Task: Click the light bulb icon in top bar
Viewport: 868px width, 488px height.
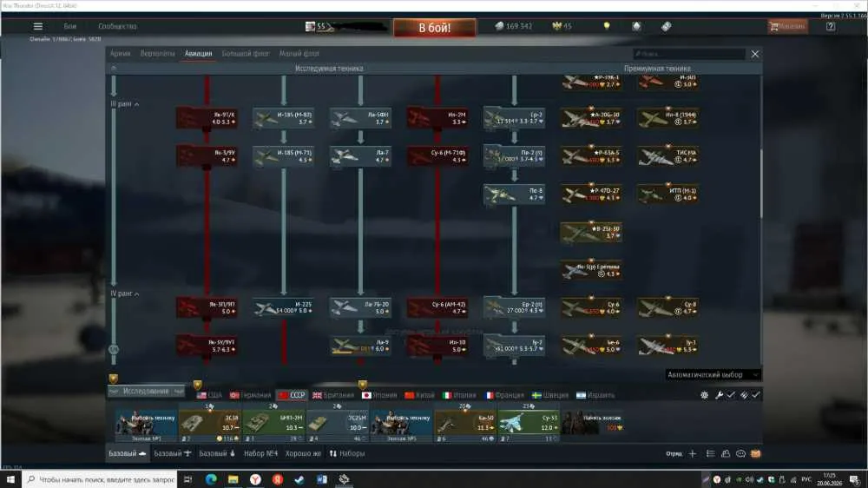Action: point(607,25)
